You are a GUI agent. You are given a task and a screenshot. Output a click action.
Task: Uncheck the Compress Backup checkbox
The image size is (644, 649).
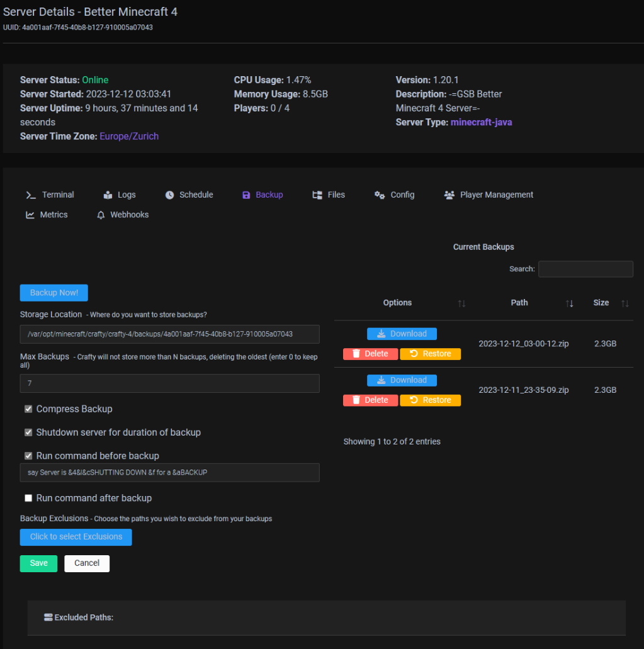pos(28,409)
